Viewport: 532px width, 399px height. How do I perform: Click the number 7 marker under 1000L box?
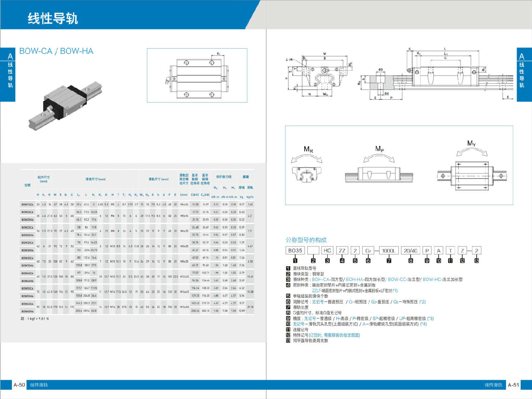[x=389, y=261]
